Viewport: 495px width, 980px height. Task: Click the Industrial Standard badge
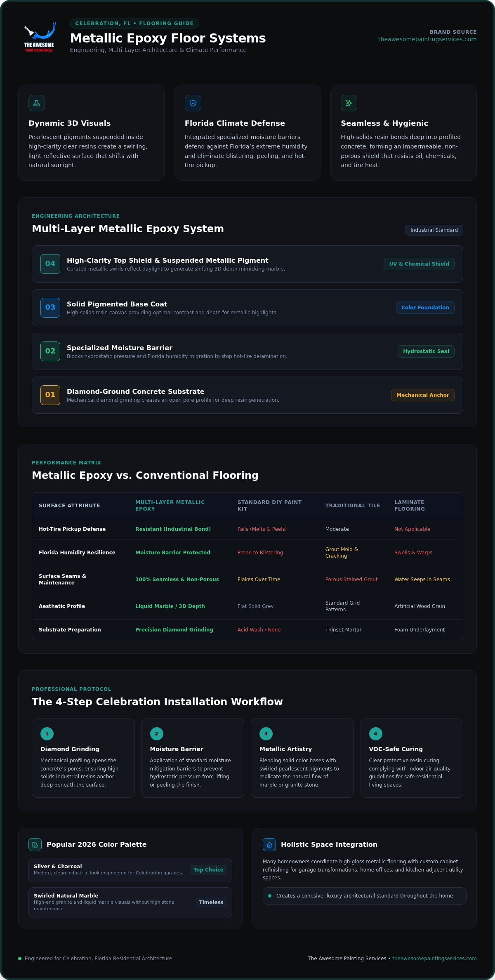434,230
